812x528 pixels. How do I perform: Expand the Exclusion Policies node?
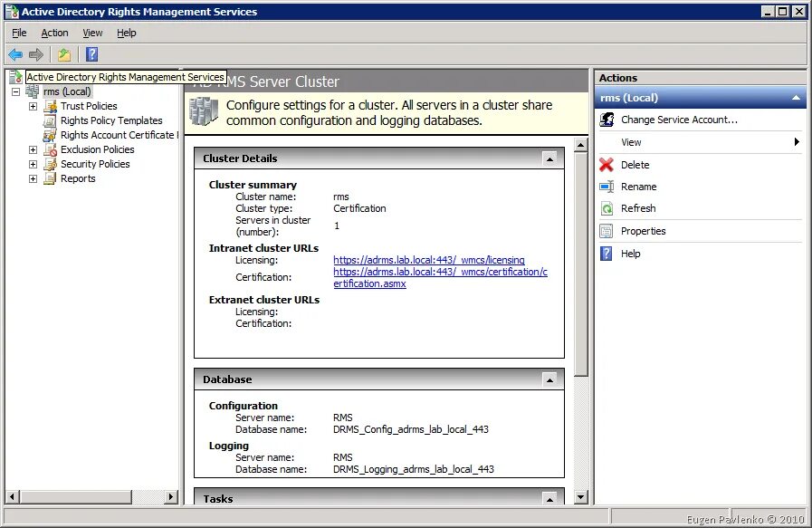pyautogui.click(x=33, y=149)
